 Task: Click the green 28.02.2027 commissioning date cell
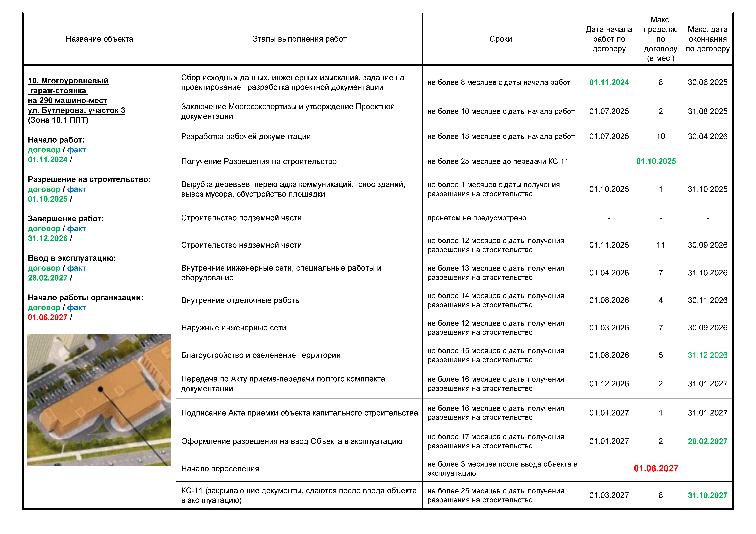[707, 441]
